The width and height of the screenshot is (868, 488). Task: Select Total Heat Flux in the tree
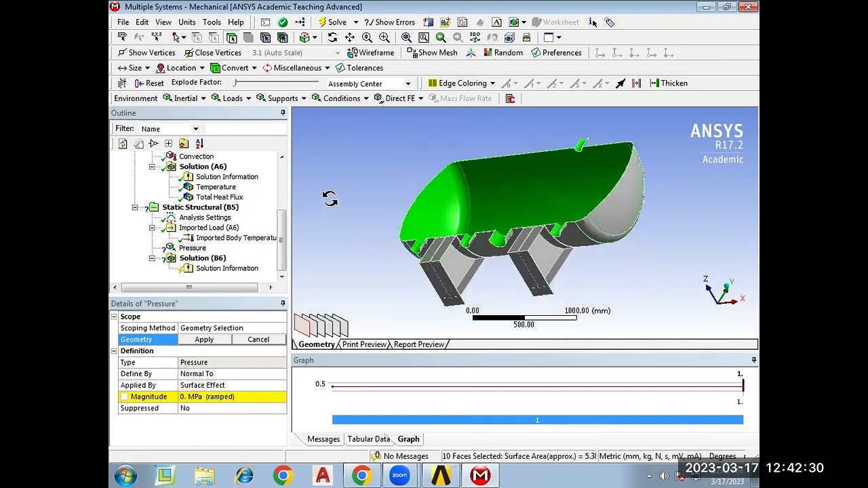point(219,197)
